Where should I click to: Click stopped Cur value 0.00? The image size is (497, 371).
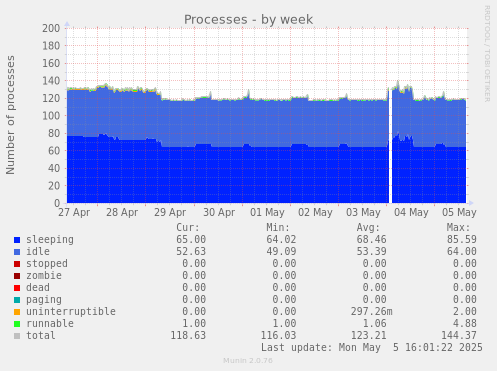point(194,264)
